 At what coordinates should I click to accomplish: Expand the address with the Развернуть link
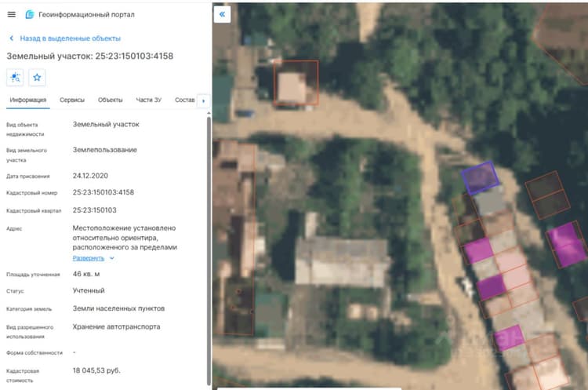[89, 258]
